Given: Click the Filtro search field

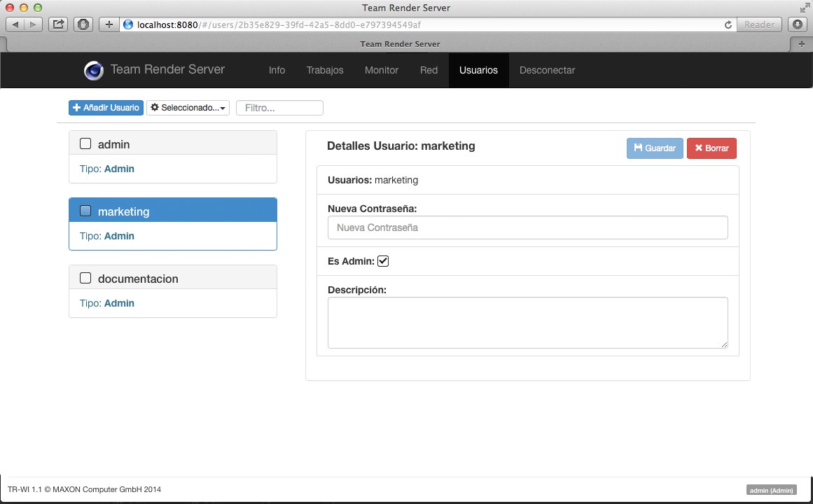Looking at the screenshot, I should tap(279, 108).
